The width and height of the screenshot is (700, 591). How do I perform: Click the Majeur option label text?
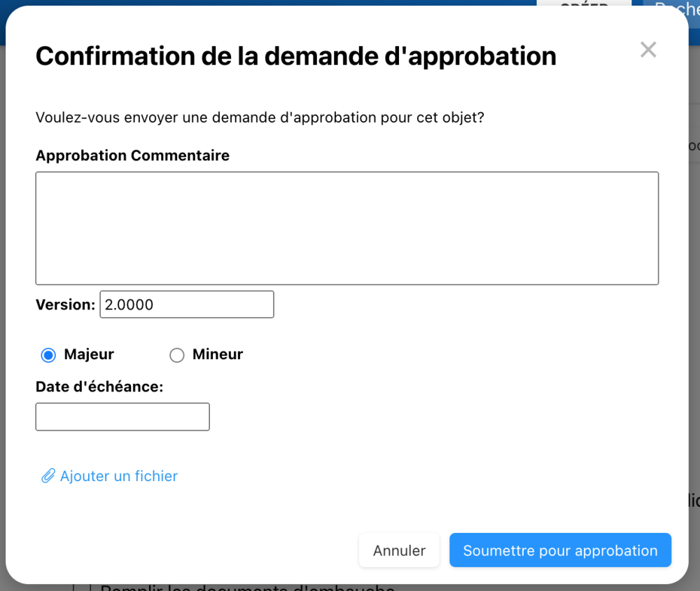point(89,354)
